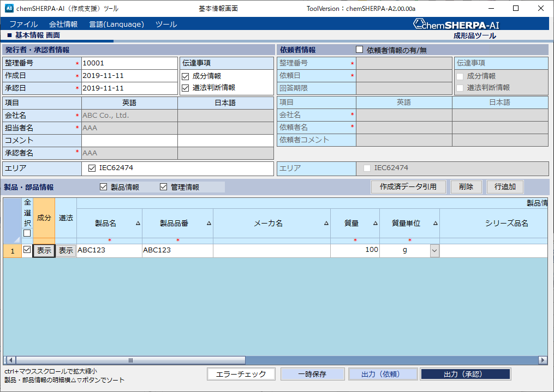This screenshot has width=554, height=392.
Task: Click the horizontal scrollbar thumb in the table
Action: point(130,360)
